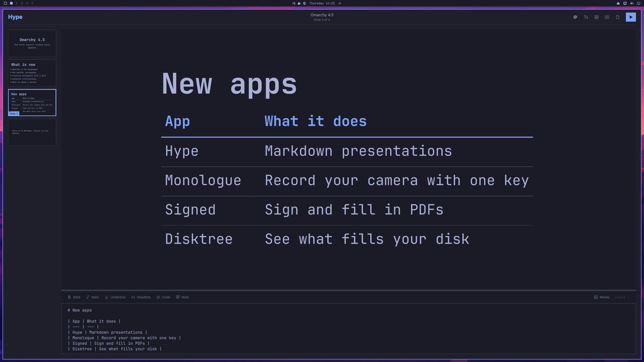Image resolution: width=644 pixels, height=362 pixels.
Task: Click the Thursday 14:23 clock
Action: [322, 3]
